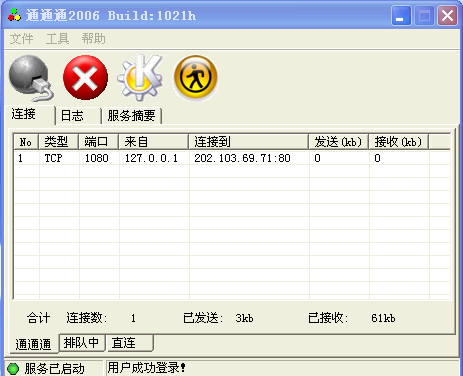Select the TCP connection row 127.0.0.1
This screenshot has width=463, height=376.
pos(232,158)
